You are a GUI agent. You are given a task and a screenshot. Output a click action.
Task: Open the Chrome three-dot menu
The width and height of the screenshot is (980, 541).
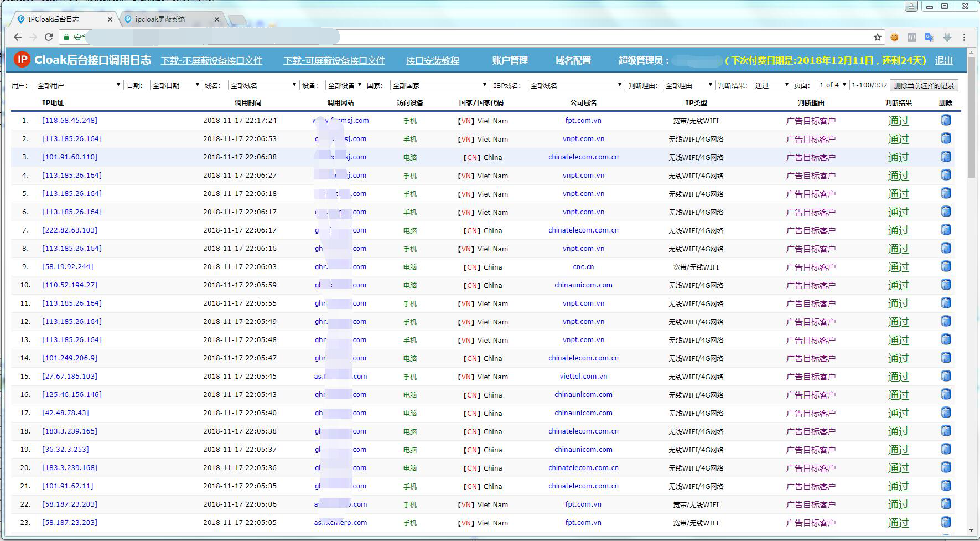coord(964,37)
